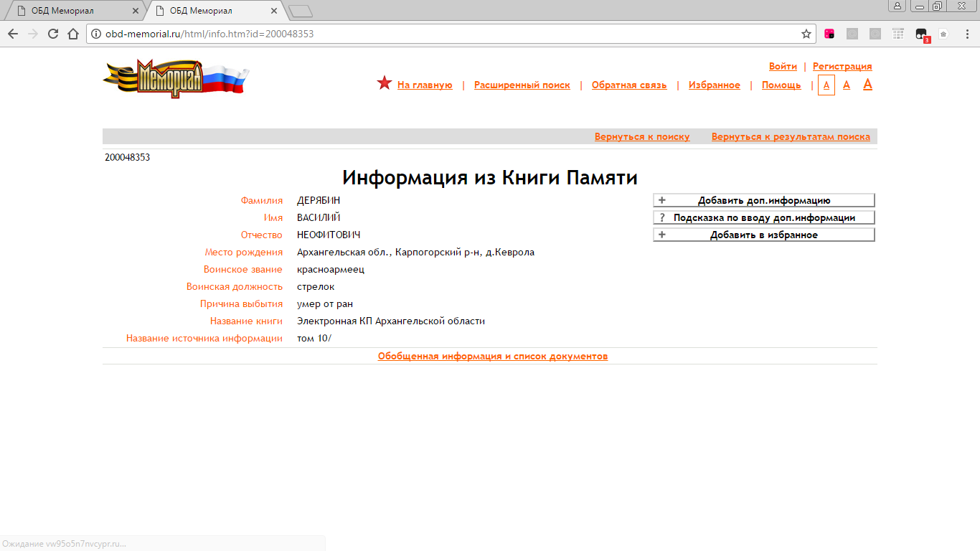Open the extension with red badge 3
This screenshot has width=980, height=551.
pyautogui.click(x=922, y=34)
